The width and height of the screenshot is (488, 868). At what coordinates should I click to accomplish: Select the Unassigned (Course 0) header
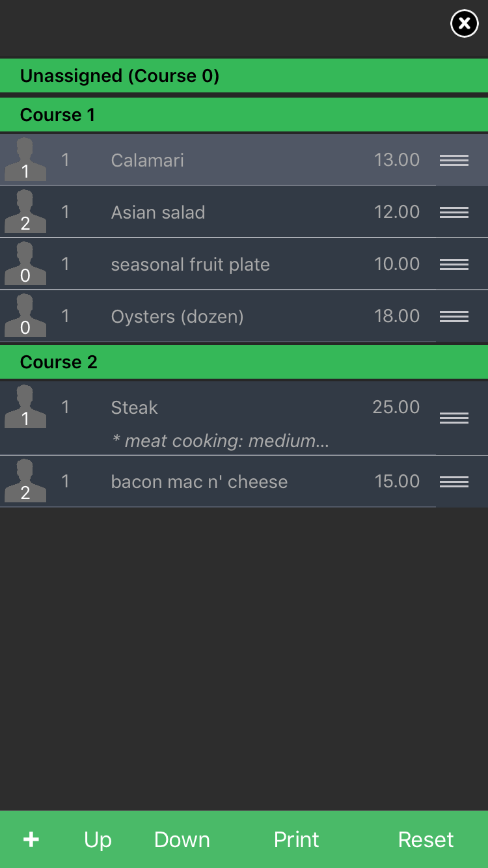[244, 76]
